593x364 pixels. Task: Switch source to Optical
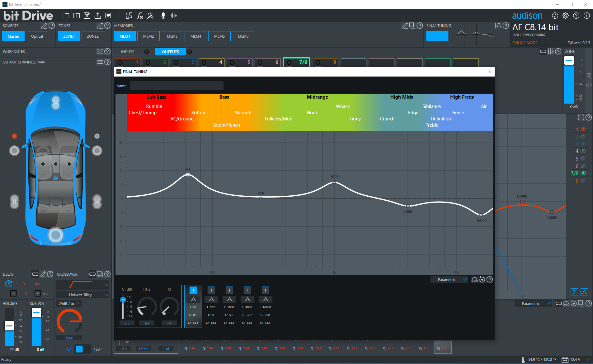pyautogui.click(x=37, y=36)
